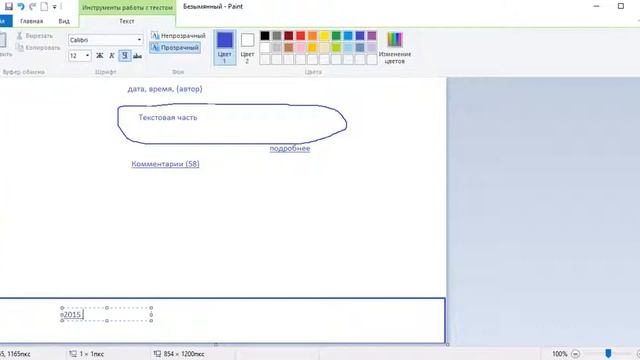Click the Комментарии (58) link on canvas
The image size is (640, 360).
[165, 164]
